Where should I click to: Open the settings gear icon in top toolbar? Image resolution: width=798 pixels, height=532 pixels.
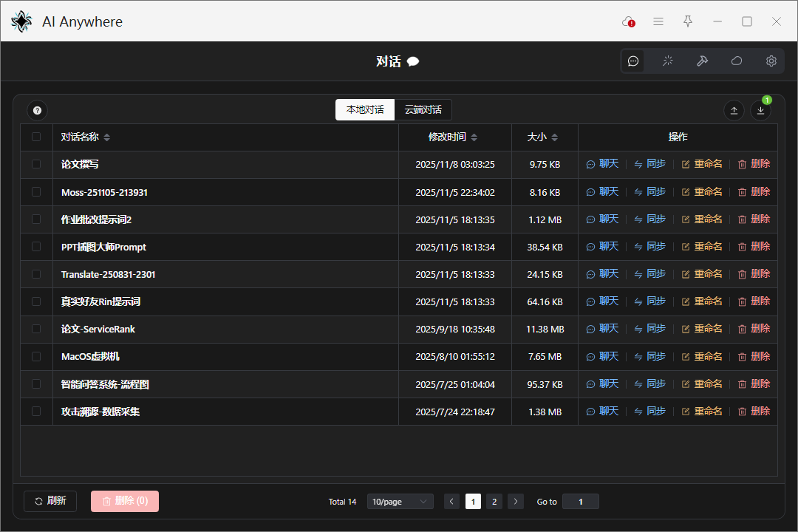[771, 61]
